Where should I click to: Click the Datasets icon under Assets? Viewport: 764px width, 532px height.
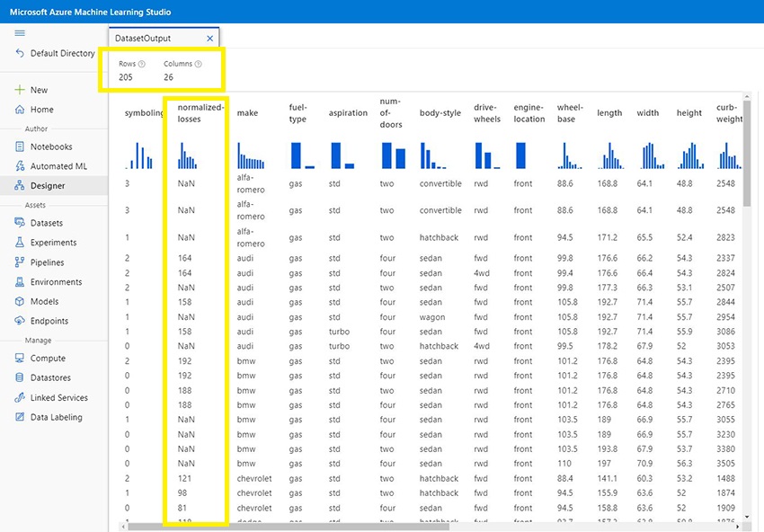pos(20,223)
